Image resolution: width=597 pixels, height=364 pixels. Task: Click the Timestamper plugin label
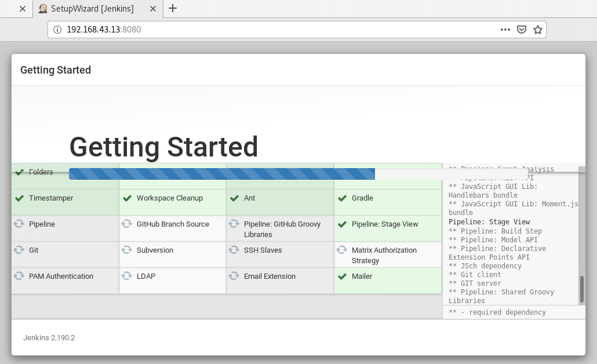coord(51,198)
